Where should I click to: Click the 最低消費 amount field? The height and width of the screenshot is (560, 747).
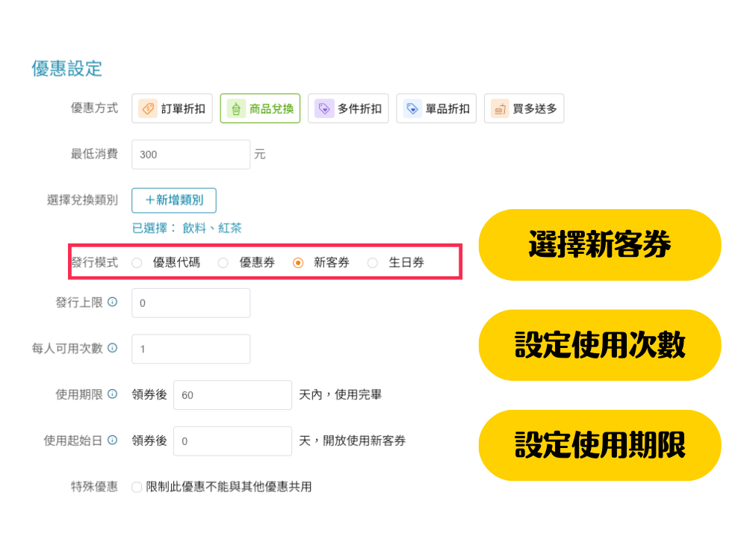click(x=190, y=155)
